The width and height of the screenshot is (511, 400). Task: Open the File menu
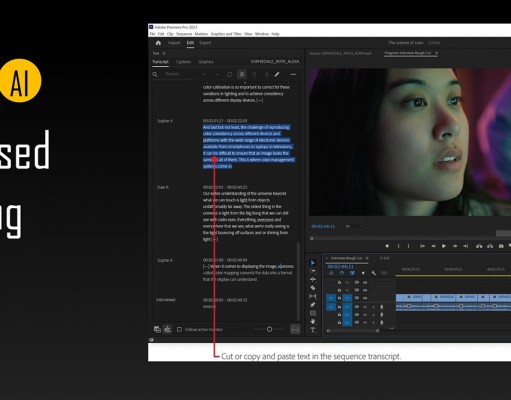pyautogui.click(x=152, y=34)
